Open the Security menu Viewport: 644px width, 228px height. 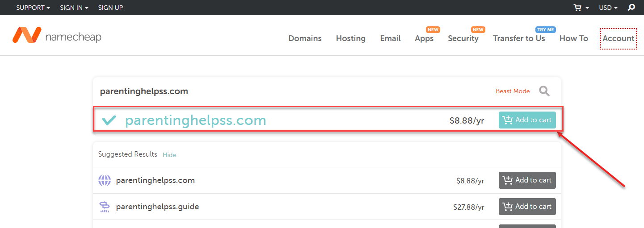(463, 38)
